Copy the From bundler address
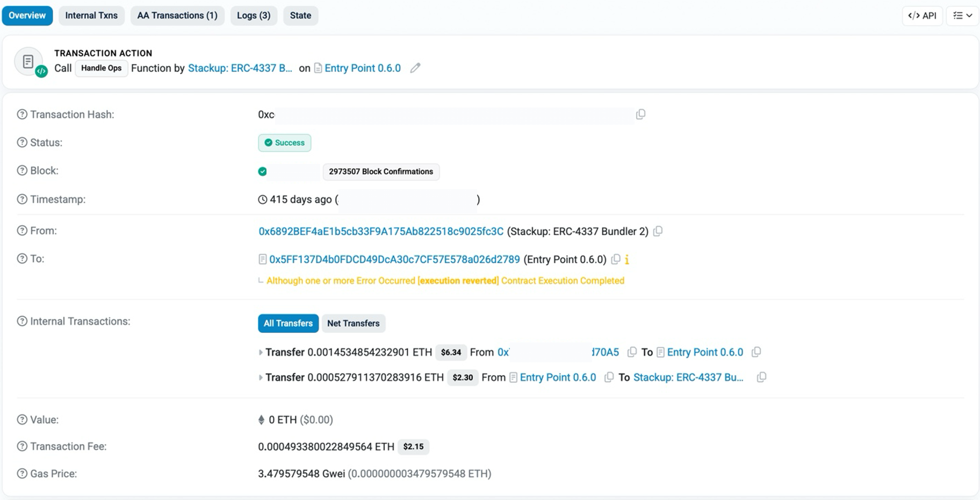Screen dimensions: 980x500 coord(658,231)
